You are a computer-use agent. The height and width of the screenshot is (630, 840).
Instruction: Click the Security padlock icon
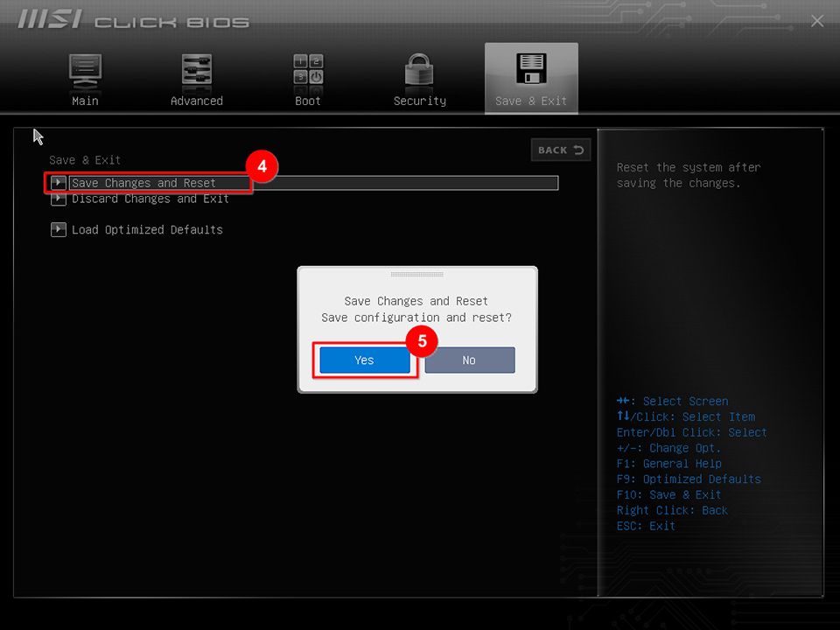point(419,70)
